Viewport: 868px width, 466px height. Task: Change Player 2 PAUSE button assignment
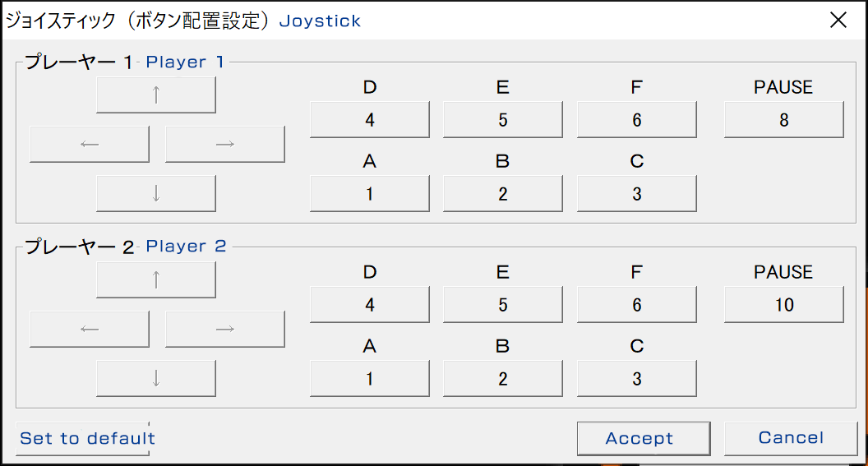point(784,305)
